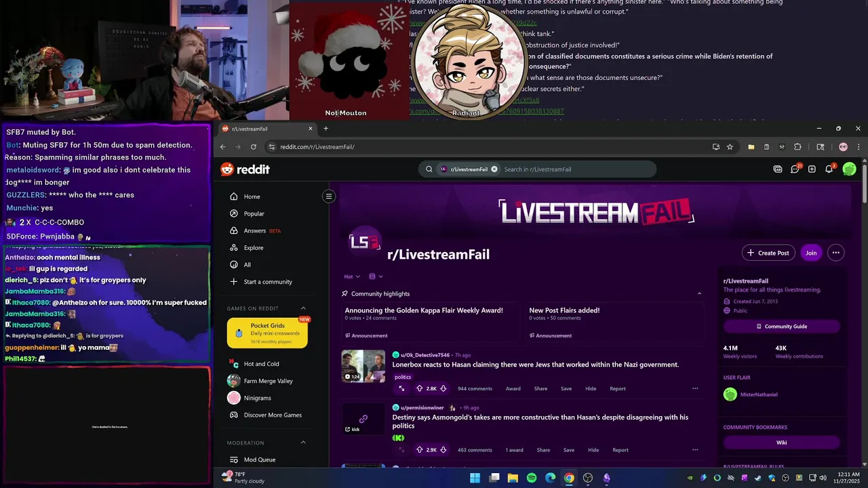868x488 pixels.
Task: Open a new Chrome tab
Action: click(x=325, y=129)
